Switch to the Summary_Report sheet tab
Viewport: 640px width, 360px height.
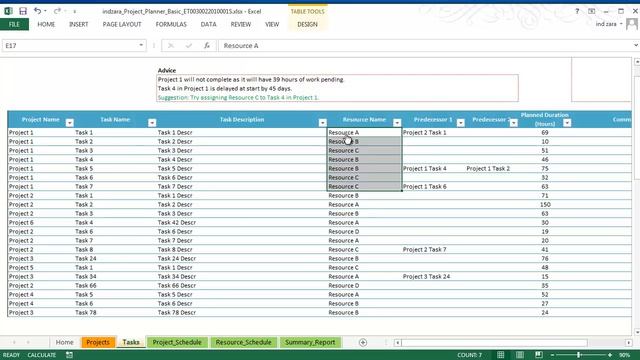pyautogui.click(x=310, y=342)
